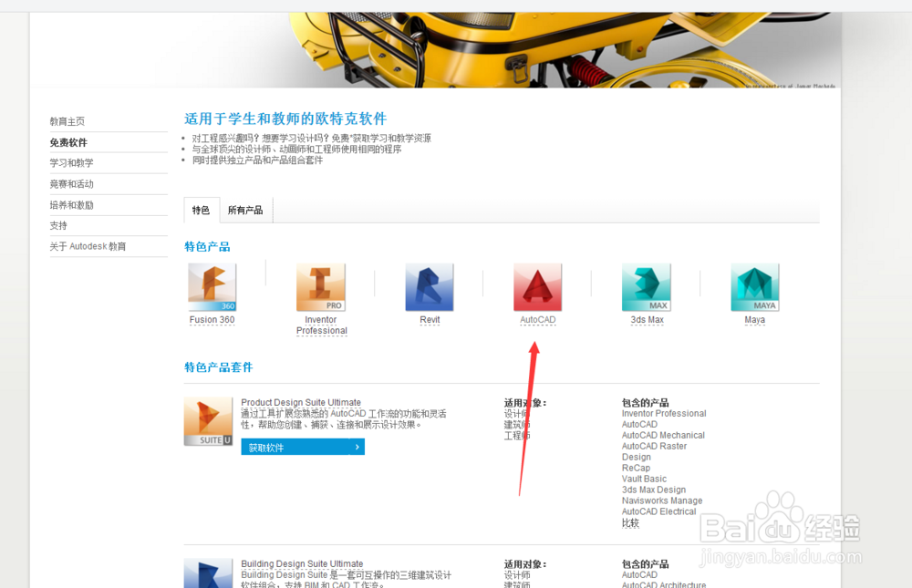912x588 pixels.
Task: Click AutoCAD Electrical in product list
Action: [658, 511]
